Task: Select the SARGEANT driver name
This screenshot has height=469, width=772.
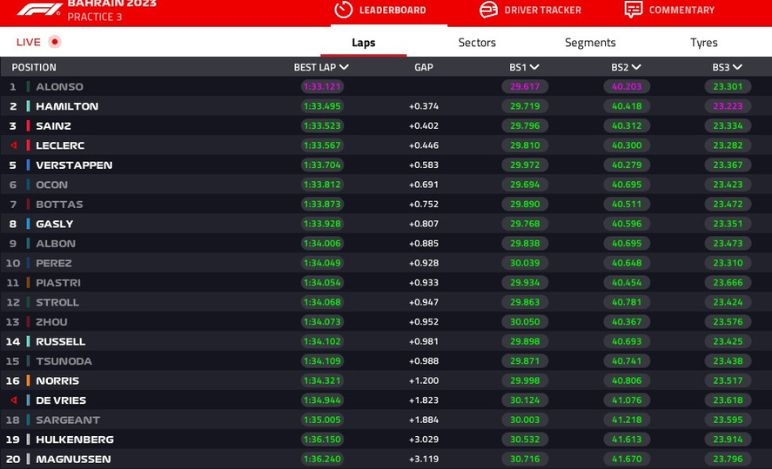Action: (x=67, y=420)
